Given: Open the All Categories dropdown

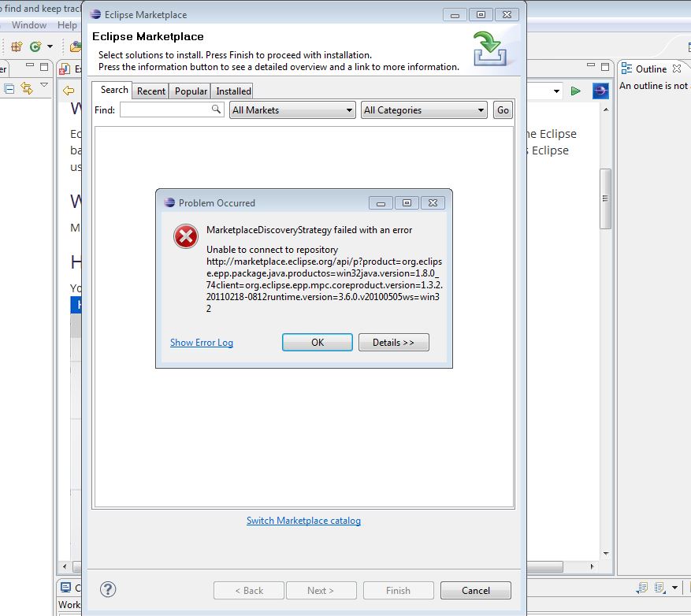Looking at the screenshot, I should tap(424, 110).
